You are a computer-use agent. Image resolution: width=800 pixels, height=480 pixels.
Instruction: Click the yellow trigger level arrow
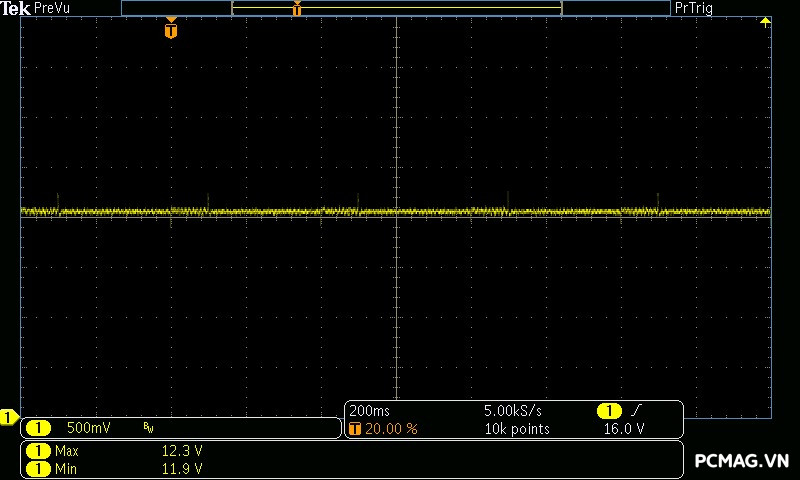pos(765,22)
